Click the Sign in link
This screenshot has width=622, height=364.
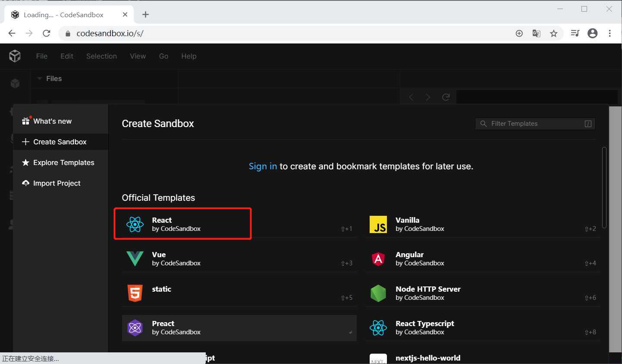263,166
